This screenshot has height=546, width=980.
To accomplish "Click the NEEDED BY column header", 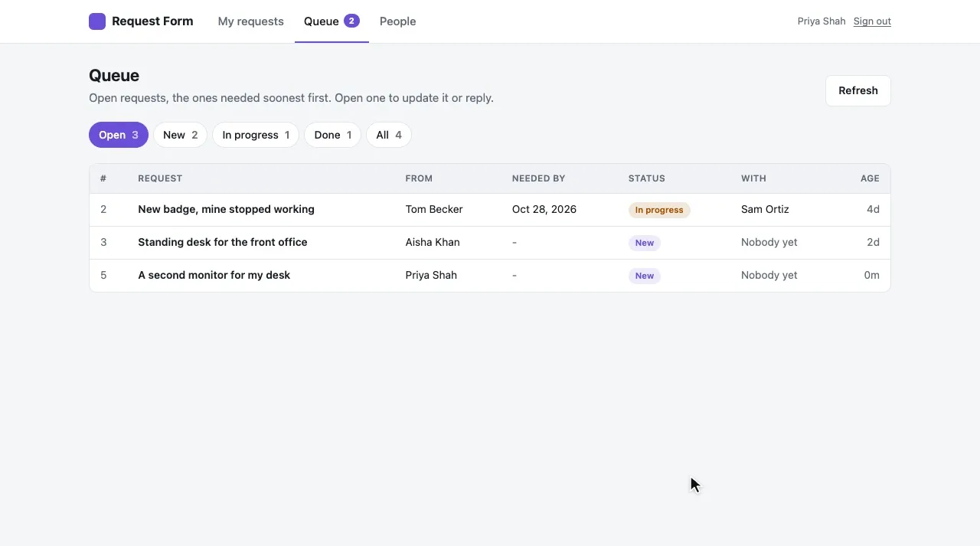I will (538, 178).
